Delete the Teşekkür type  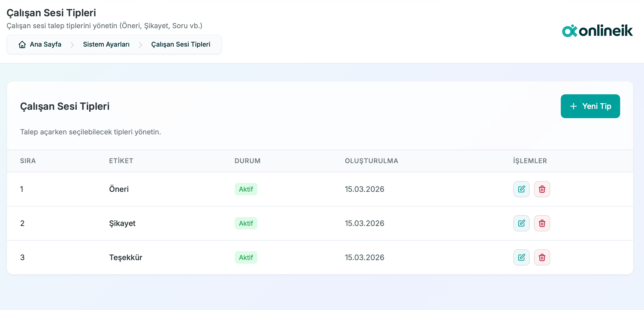542,257
